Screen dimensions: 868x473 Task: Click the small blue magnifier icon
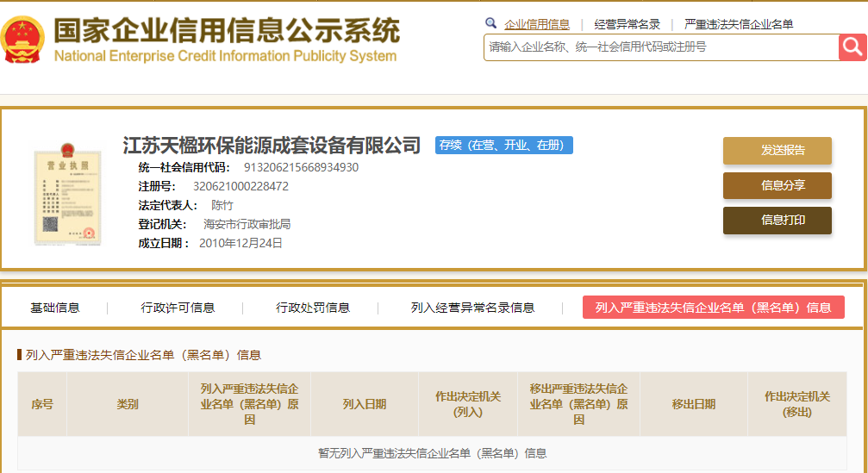[x=490, y=23]
